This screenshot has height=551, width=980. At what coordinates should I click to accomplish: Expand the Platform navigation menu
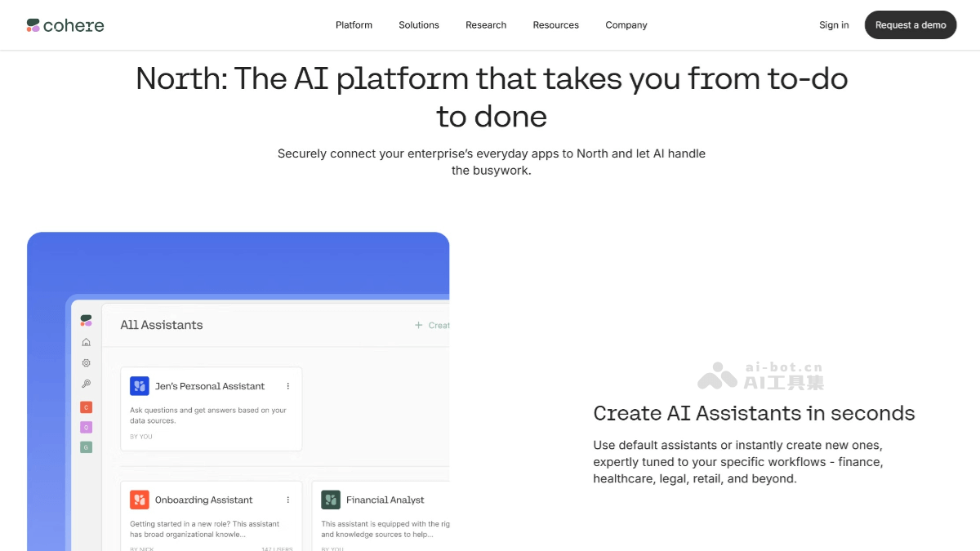354,25
